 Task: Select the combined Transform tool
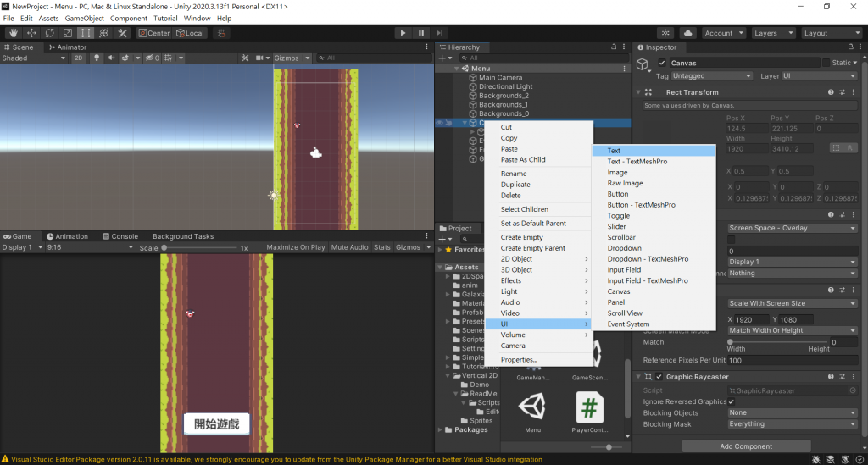103,33
